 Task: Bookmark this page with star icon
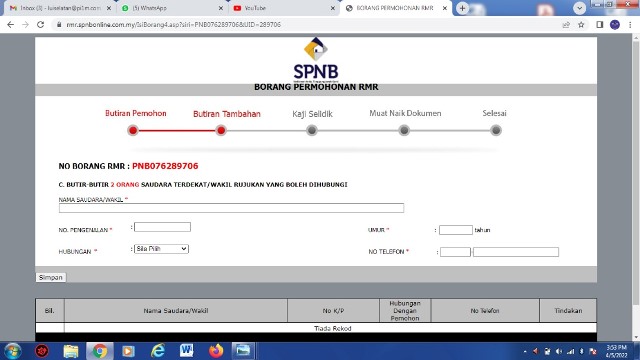(x=581, y=25)
